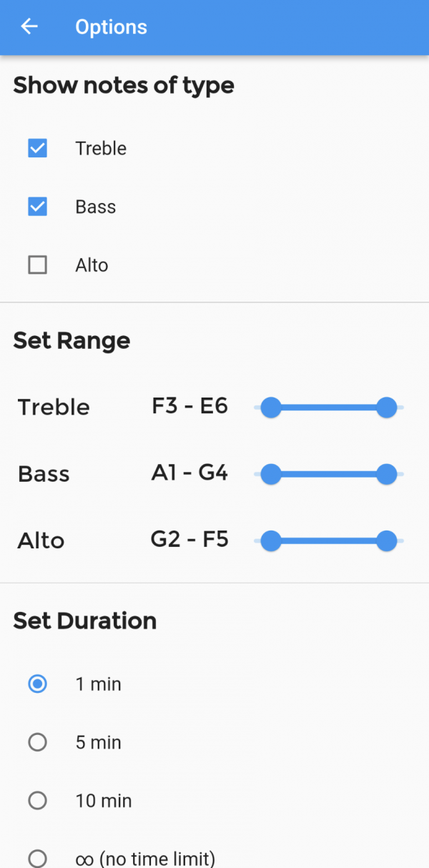Viewport: 429px width, 868px height.
Task: Choose the 5 min duration option
Action: tap(37, 743)
